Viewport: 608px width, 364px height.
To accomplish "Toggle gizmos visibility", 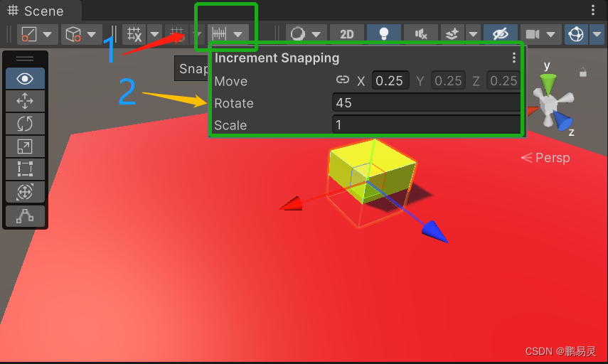I will point(576,34).
